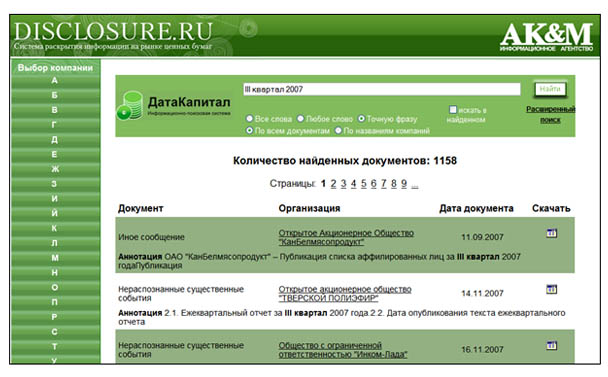Go to results page 4
This screenshot has height=377, width=608.
point(354,183)
